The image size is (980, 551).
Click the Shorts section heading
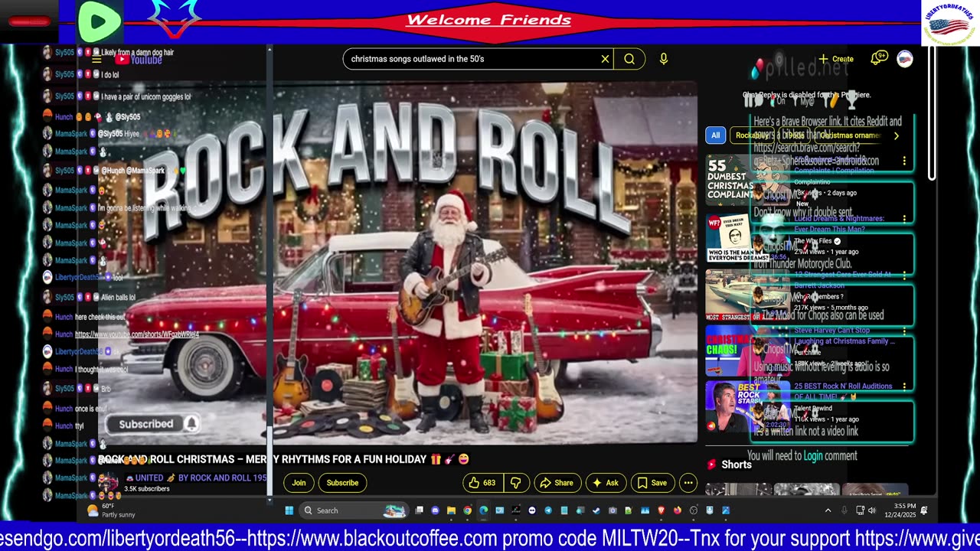(x=737, y=465)
